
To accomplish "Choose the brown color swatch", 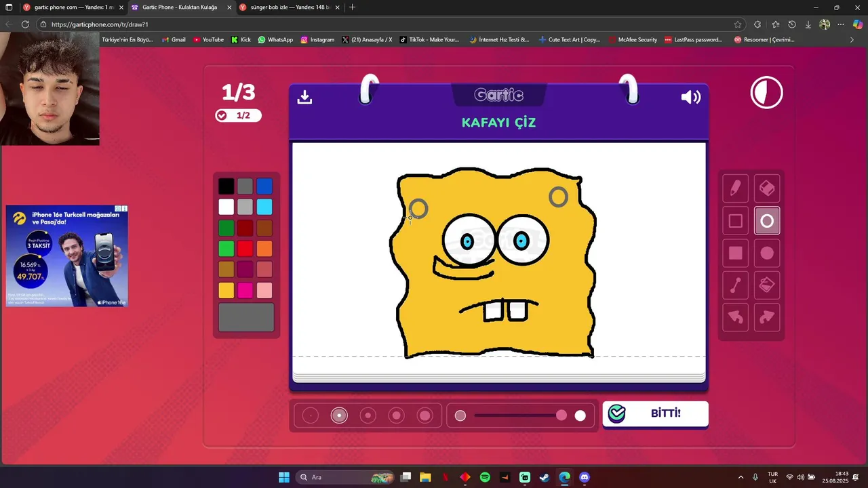I will (264, 228).
